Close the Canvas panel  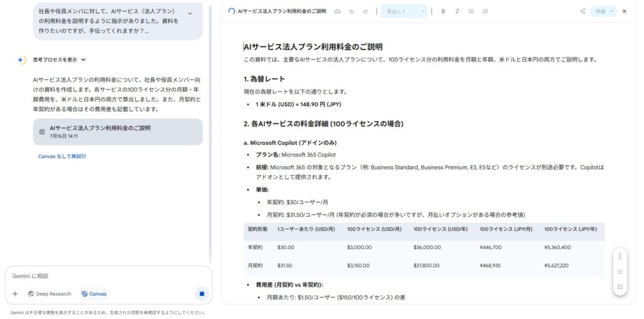625,11
